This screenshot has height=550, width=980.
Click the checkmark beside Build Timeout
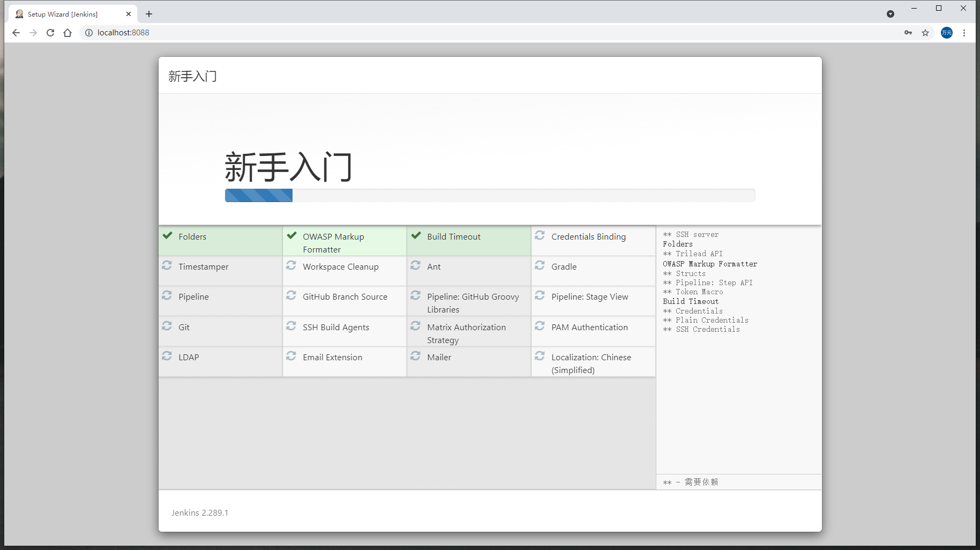click(416, 235)
